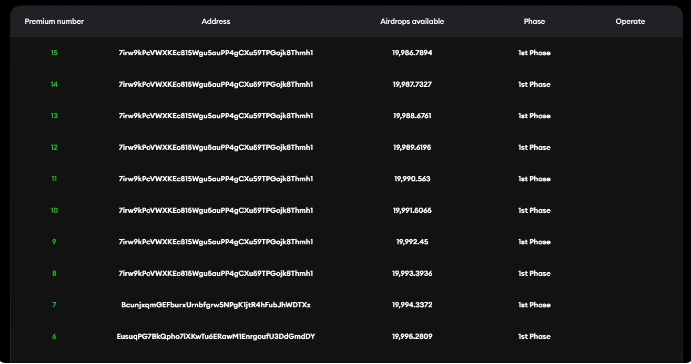Viewport: 691px width, 364px height.
Task: Select premium number 10
Action: pyautogui.click(x=54, y=210)
